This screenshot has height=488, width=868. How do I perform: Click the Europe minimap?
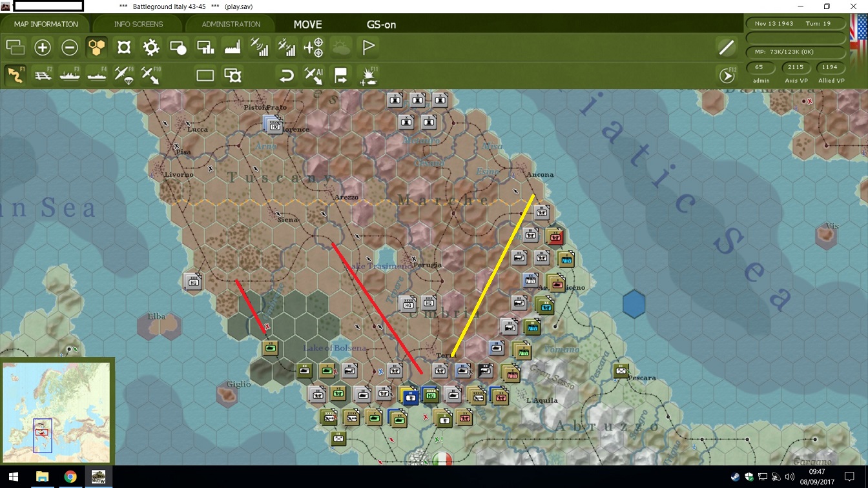click(x=56, y=412)
